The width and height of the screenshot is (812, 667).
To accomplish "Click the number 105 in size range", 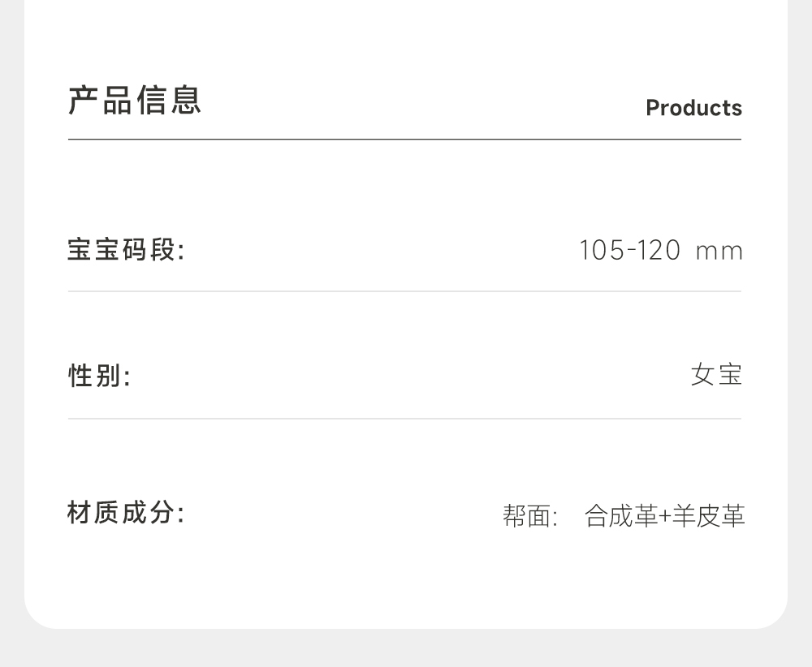I will point(601,250).
